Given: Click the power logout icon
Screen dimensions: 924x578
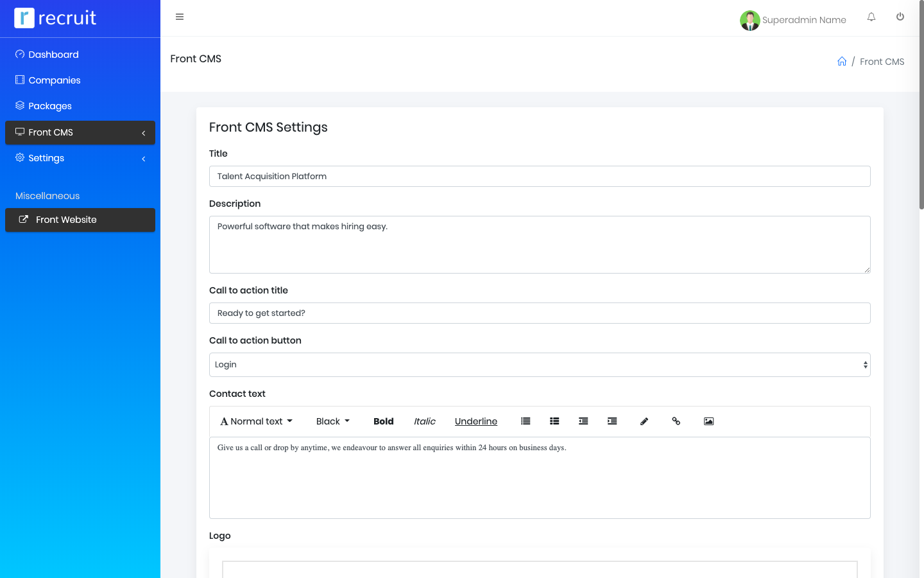Looking at the screenshot, I should (900, 17).
